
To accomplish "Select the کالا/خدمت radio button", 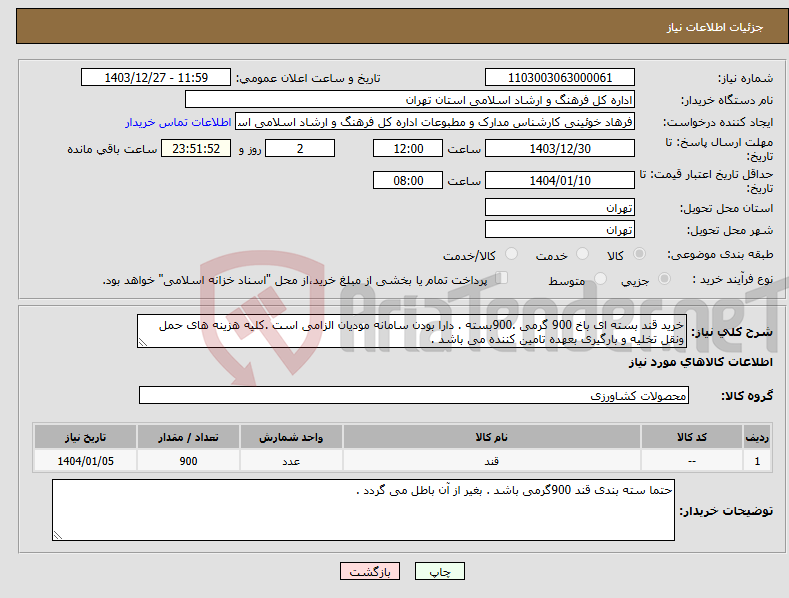I will (511, 254).
